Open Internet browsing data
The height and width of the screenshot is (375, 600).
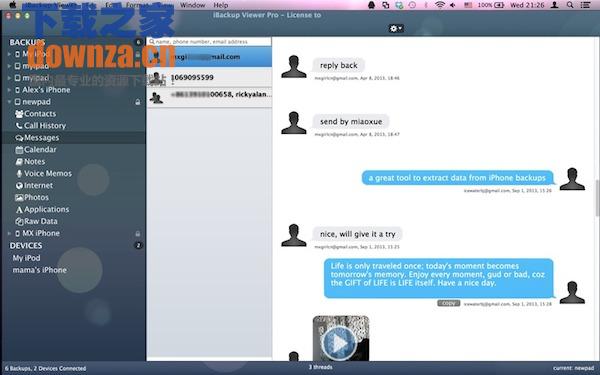(x=34, y=185)
